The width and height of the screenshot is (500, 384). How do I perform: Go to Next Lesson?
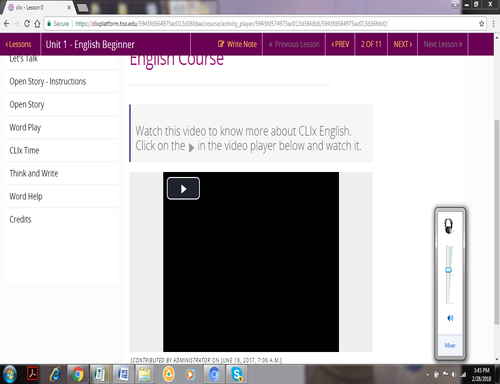[x=443, y=44]
